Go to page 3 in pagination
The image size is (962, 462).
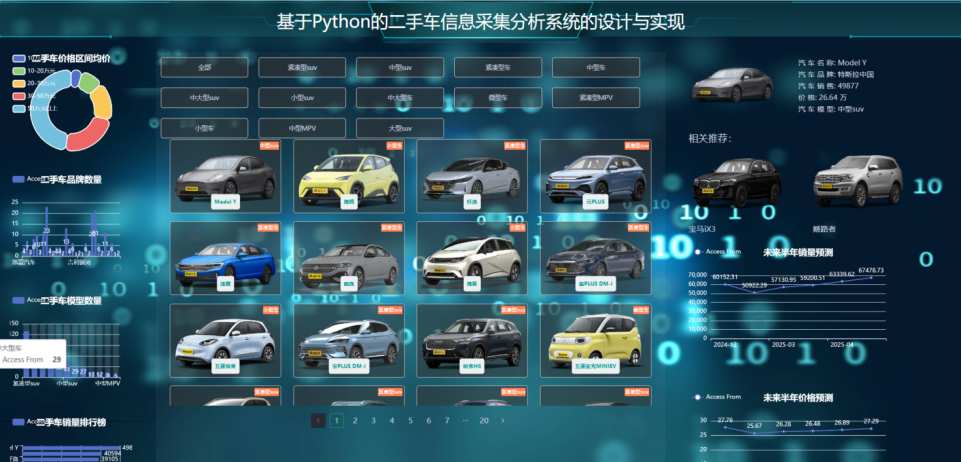[373, 420]
